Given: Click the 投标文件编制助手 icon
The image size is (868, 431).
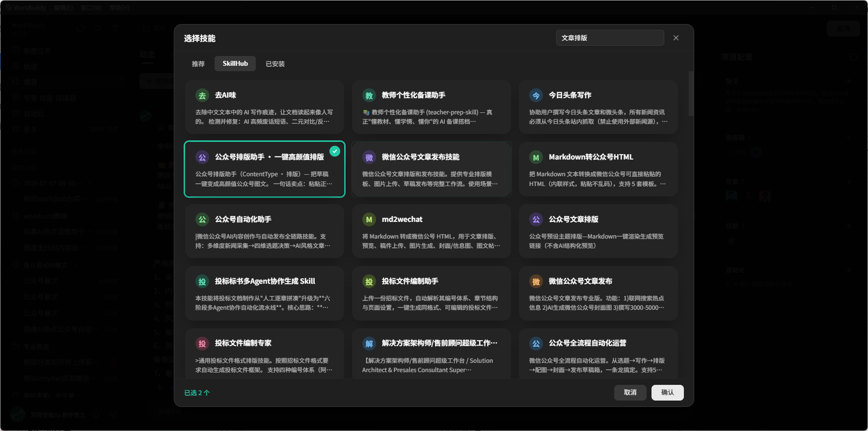Looking at the screenshot, I should [369, 282].
